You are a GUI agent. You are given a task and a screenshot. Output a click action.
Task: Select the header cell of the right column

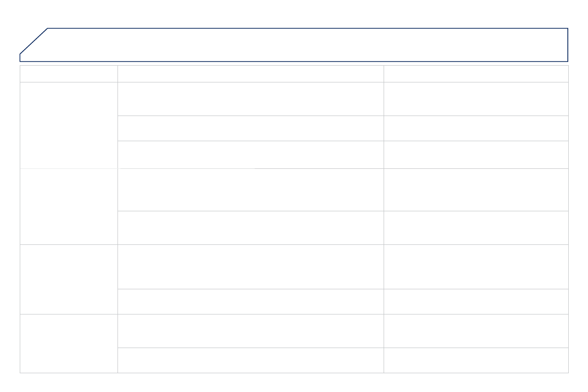coord(476,74)
